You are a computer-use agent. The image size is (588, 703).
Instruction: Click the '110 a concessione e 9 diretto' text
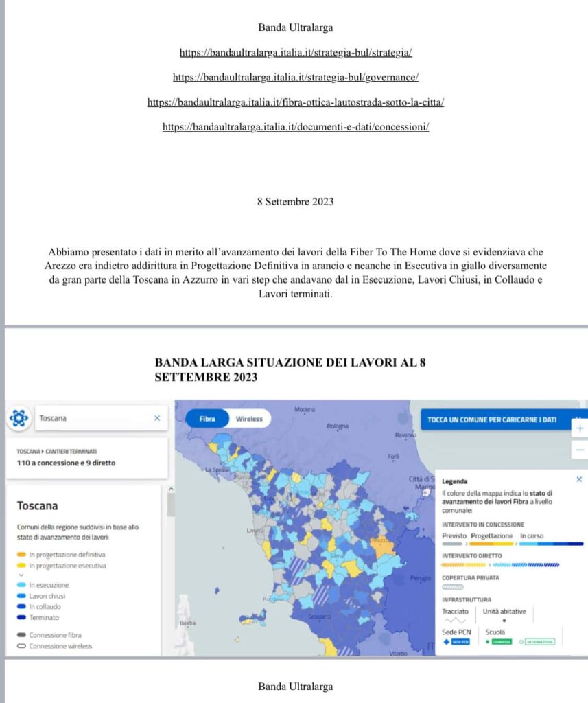point(66,463)
